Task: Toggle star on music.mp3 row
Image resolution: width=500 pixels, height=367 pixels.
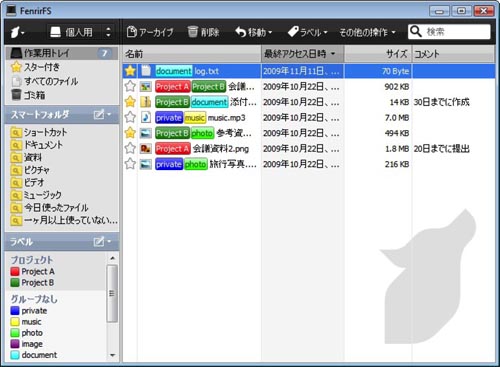Action: tap(130, 117)
